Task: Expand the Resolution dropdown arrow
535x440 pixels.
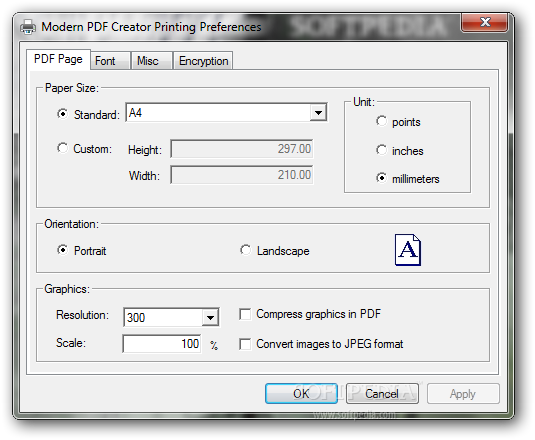Action: (210, 318)
